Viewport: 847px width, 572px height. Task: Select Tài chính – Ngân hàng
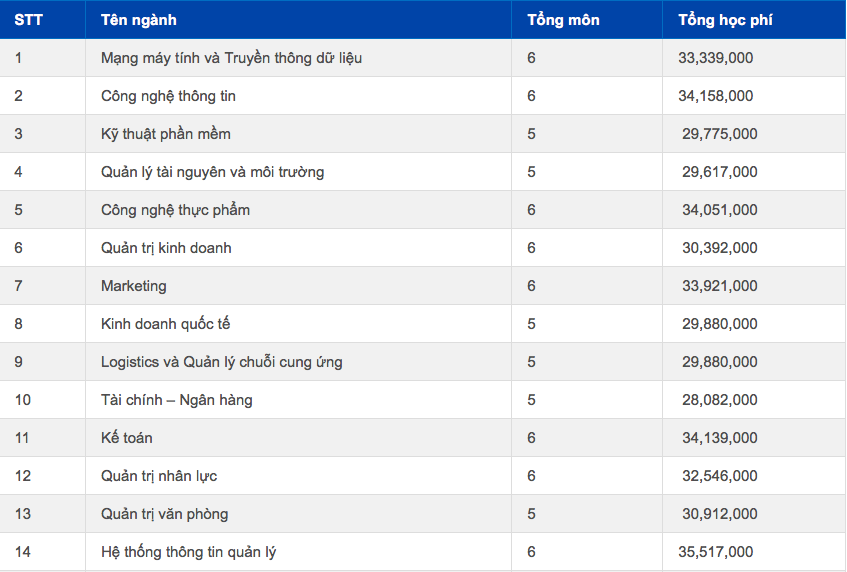tap(176, 400)
